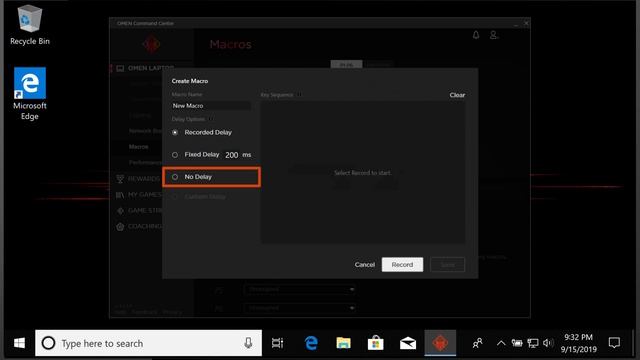
Task: Click the New Macro name field
Action: point(211,106)
